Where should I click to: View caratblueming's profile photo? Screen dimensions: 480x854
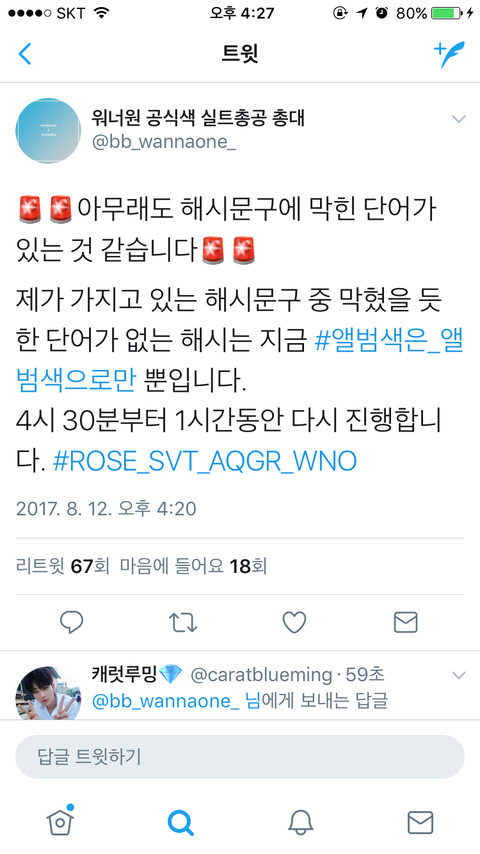pyautogui.click(x=48, y=693)
